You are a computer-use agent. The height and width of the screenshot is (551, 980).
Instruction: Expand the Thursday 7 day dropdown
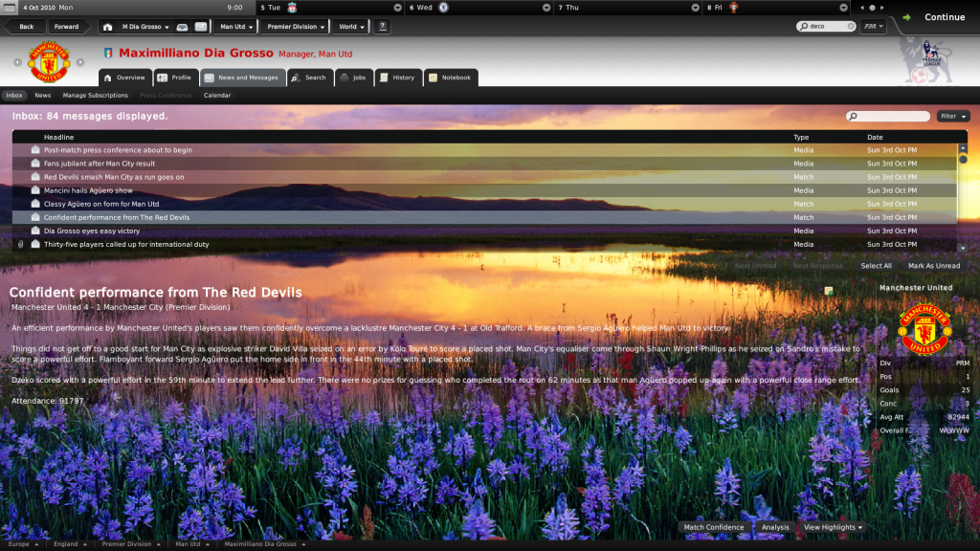tap(695, 8)
